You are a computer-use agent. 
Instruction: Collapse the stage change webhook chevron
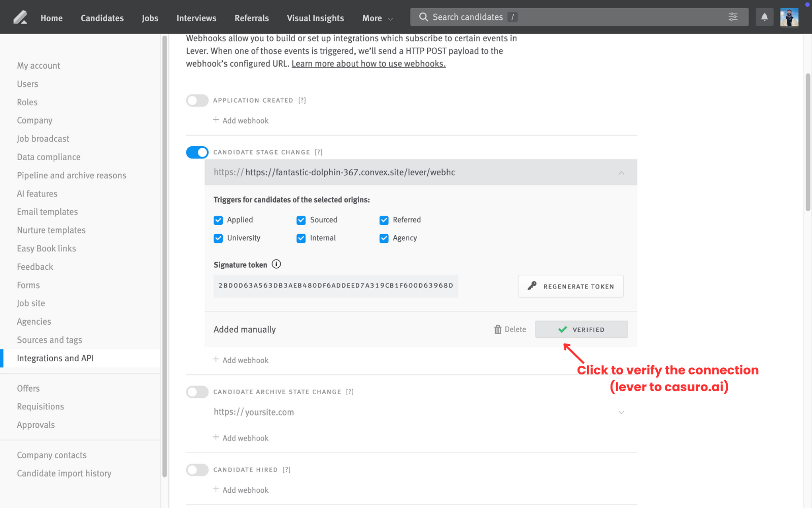pyautogui.click(x=621, y=173)
